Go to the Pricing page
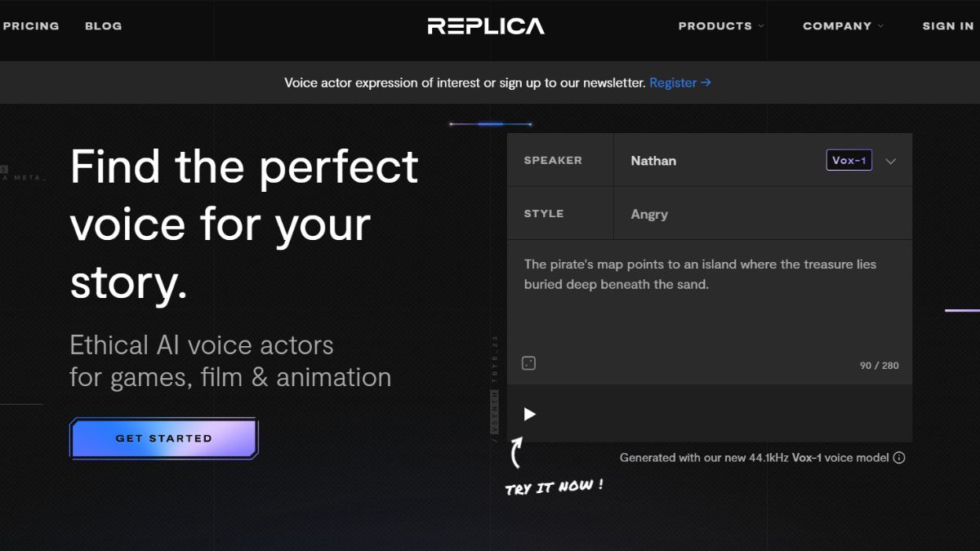The image size is (980, 551). pos(31,26)
